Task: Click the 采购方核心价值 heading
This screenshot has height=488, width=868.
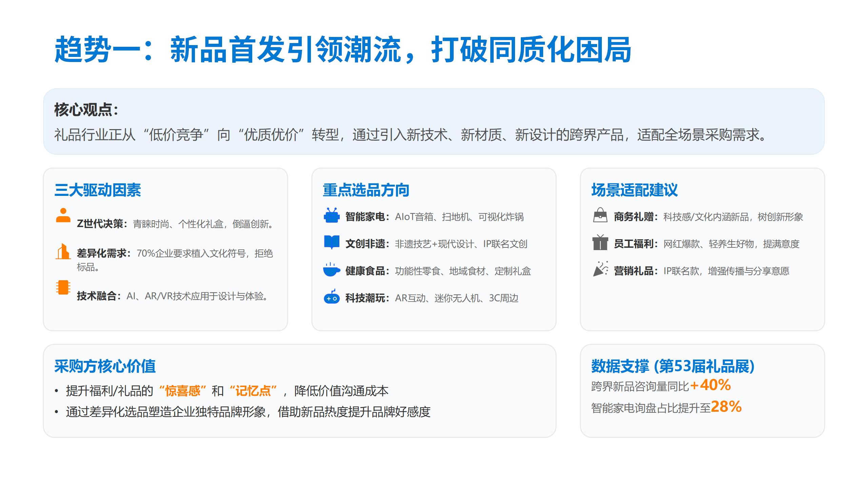Action: coord(105,366)
